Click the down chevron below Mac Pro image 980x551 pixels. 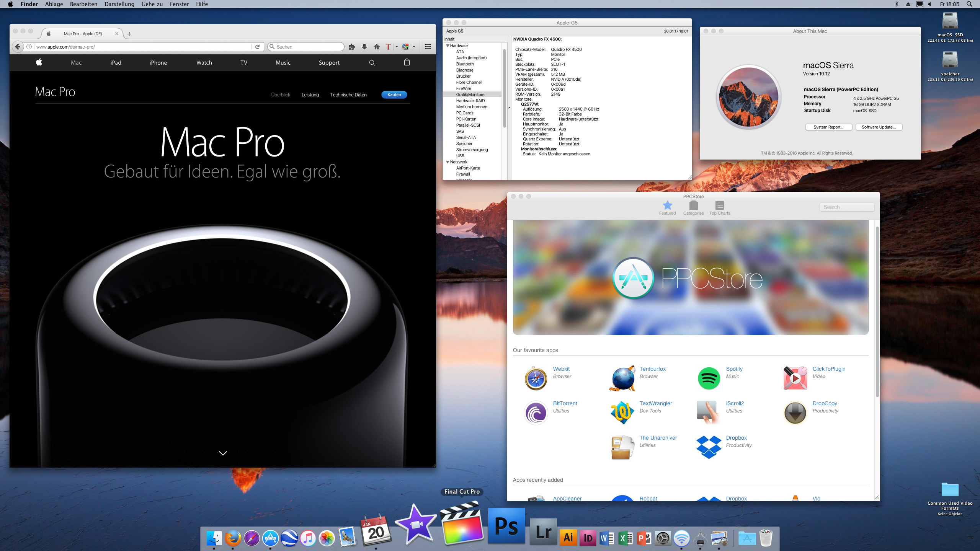click(x=223, y=453)
